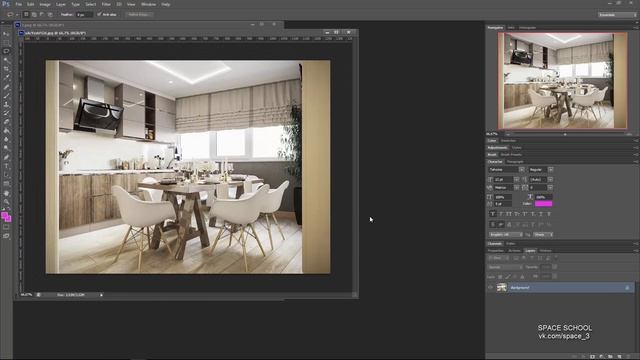This screenshot has height=360, width=640.
Task: Click New Selection mode in options bar
Action: click(26, 14)
